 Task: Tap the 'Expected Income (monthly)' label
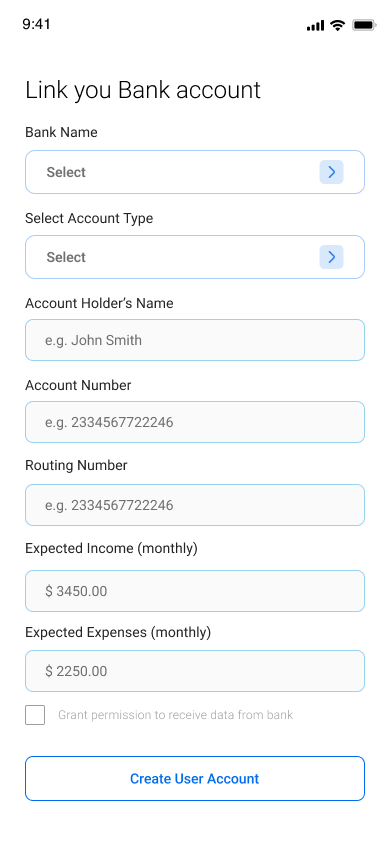pyautogui.click(x=111, y=548)
